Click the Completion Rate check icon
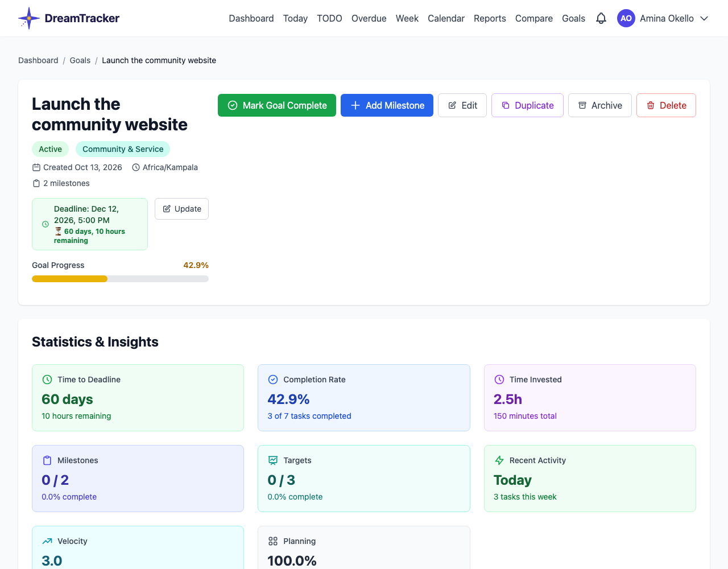The width and height of the screenshot is (728, 569). 273,380
